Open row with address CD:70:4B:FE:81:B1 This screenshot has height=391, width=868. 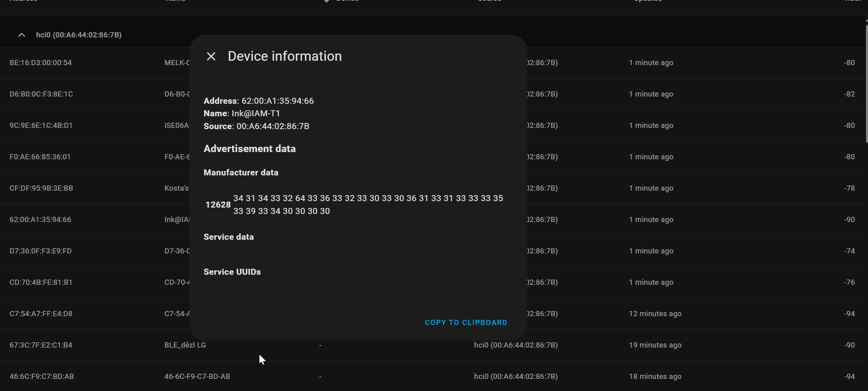click(x=41, y=282)
